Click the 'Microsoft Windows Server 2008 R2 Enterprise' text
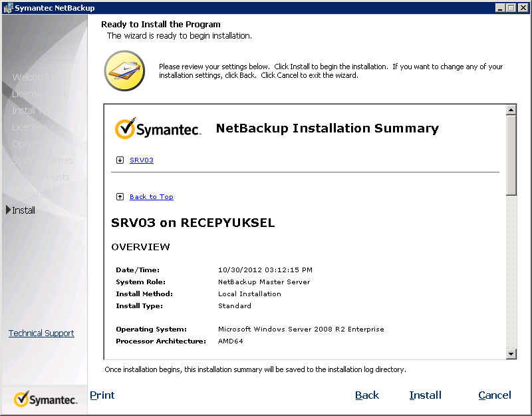Image resolution: width=532 pixels, height=416 pixels. tap(301, 329)
